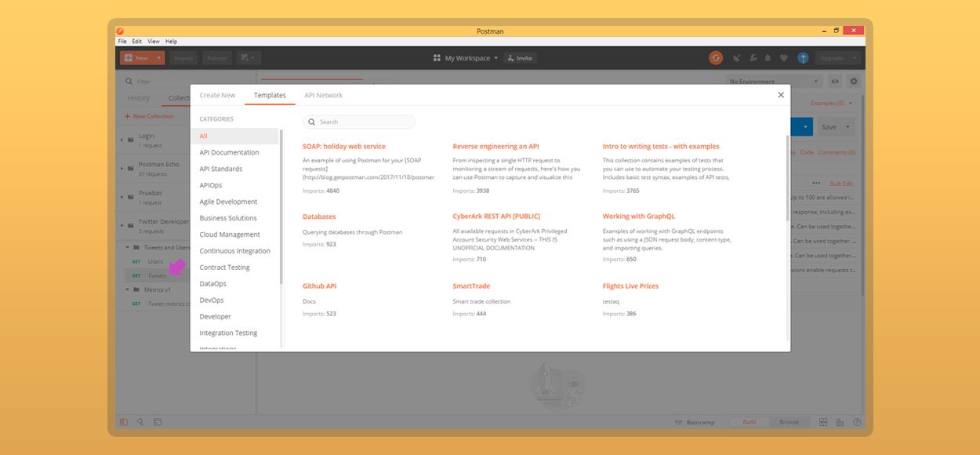Open the satellite capture requests icon

[x=737, y=58]
